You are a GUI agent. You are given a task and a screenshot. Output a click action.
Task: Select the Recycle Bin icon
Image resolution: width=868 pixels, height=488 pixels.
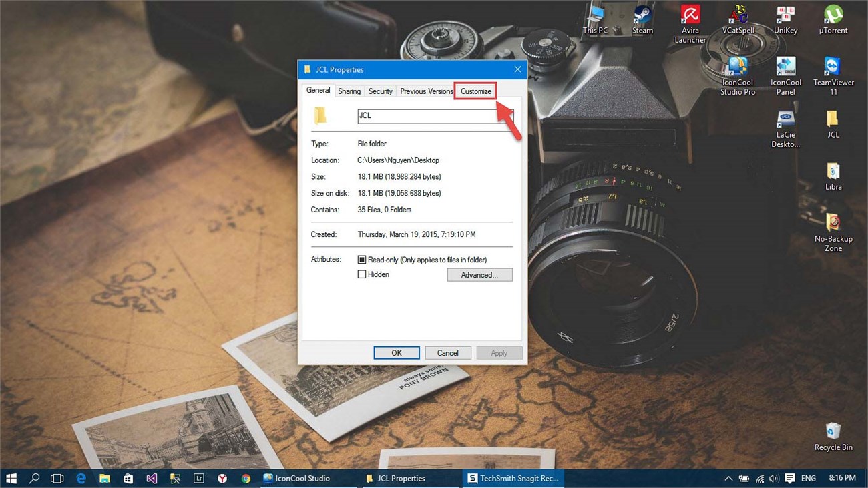point(833,437)
